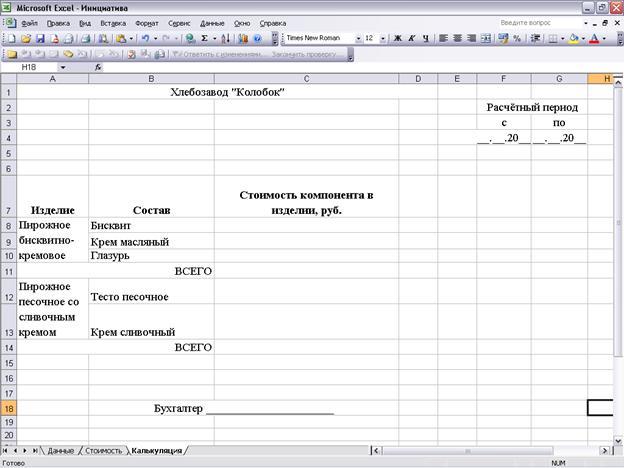Open the Формат menu
The image size is (624, 468).
tap(146, 22)
